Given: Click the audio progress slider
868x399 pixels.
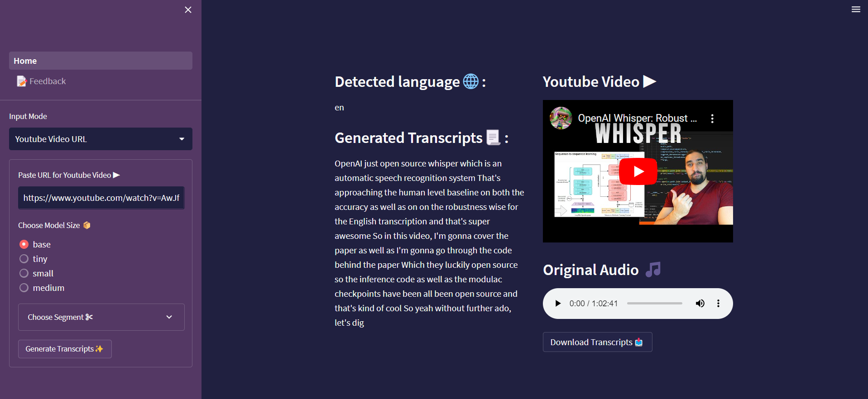Looking at the screenshot, I should [x=654, y=304].
